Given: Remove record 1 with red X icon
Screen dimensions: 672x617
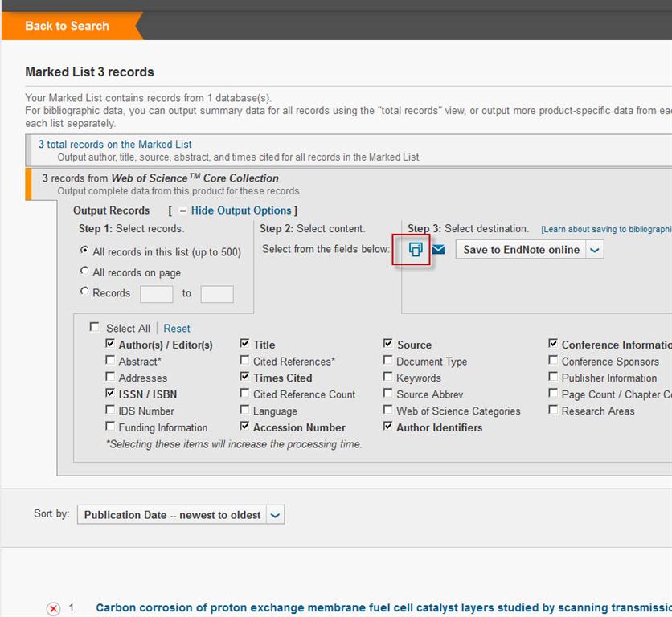Looking at the screenshot, I should coord(54,608).
